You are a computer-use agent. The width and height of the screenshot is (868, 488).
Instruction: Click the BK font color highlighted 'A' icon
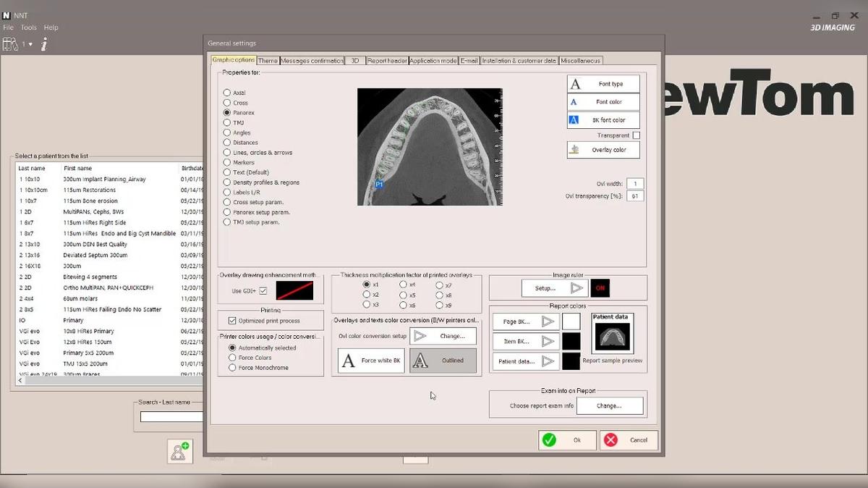click(574, 120)
